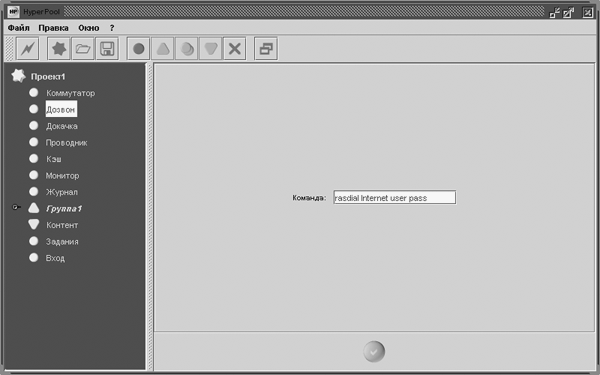Save project with floppy disk icon

click(107, 49)
